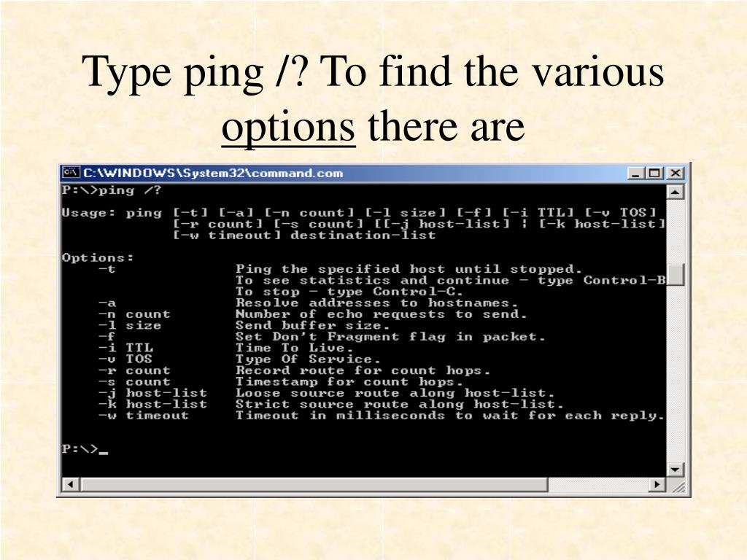Click the 'P:\>ping /?' command line
The width and height of the screenshot is (747, 560).
coord(112,190)
